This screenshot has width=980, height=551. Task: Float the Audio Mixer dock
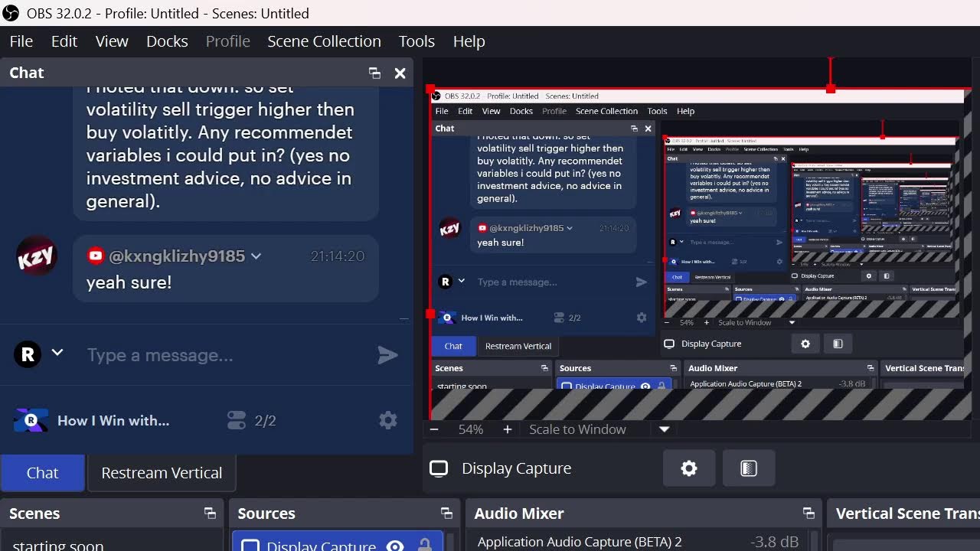(808, 514)
